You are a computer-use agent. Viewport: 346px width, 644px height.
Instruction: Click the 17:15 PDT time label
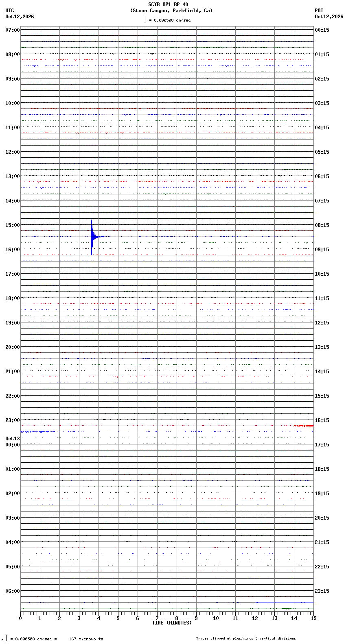(x=322, y=445)
